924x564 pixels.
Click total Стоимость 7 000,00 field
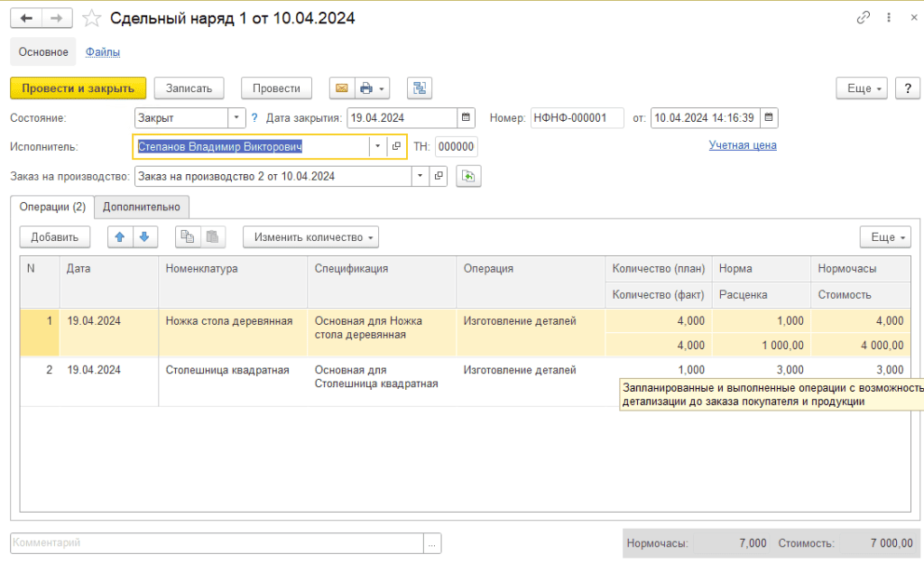coord(879,543)
